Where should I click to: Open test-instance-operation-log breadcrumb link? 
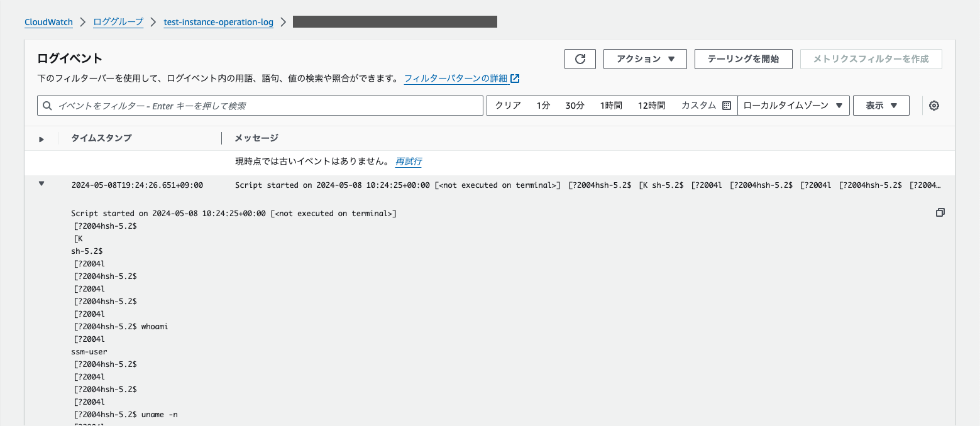click(218, 22)
